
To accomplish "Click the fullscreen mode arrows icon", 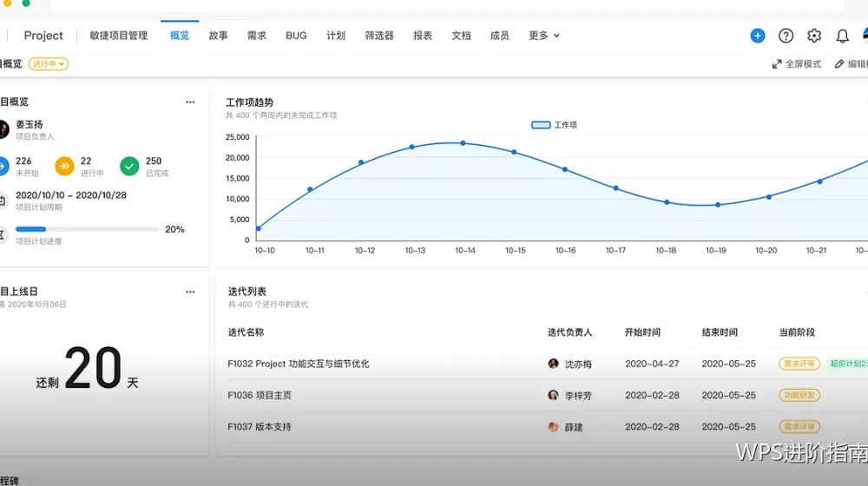I will tap(777, 64).
